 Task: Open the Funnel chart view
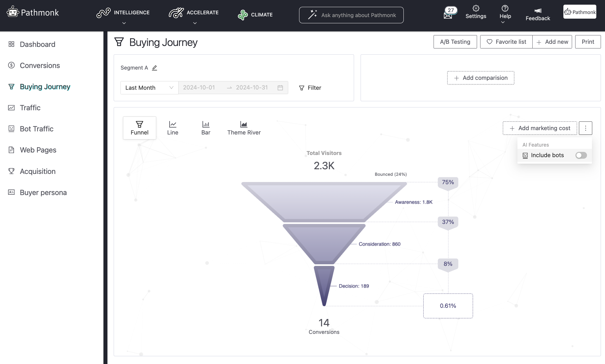(x=139, y=128)
